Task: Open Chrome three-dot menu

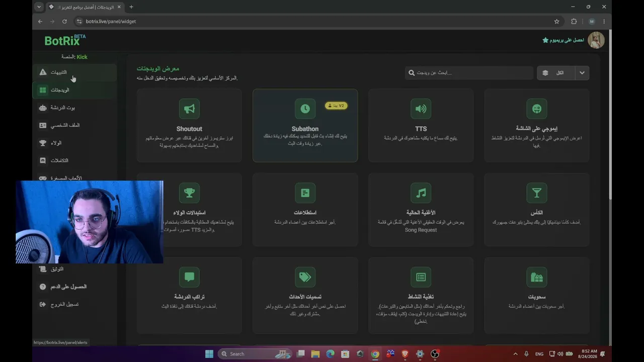Action: pyautogui.click(x=604, y=22)
